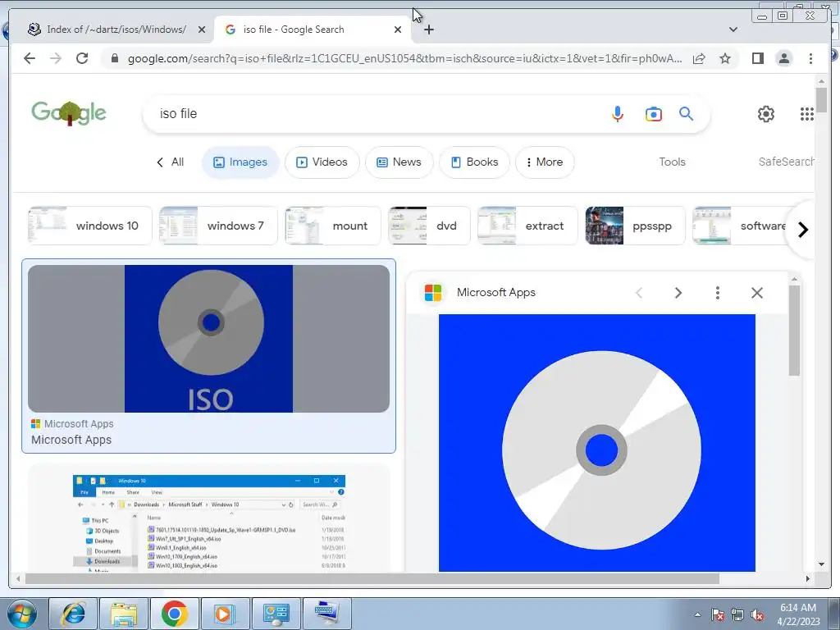Image resolution: width=840 pixels, height=630 pixels.
Task: Click the Windows 10 file explorer result thumbnail
Action: tap(209, 523)
